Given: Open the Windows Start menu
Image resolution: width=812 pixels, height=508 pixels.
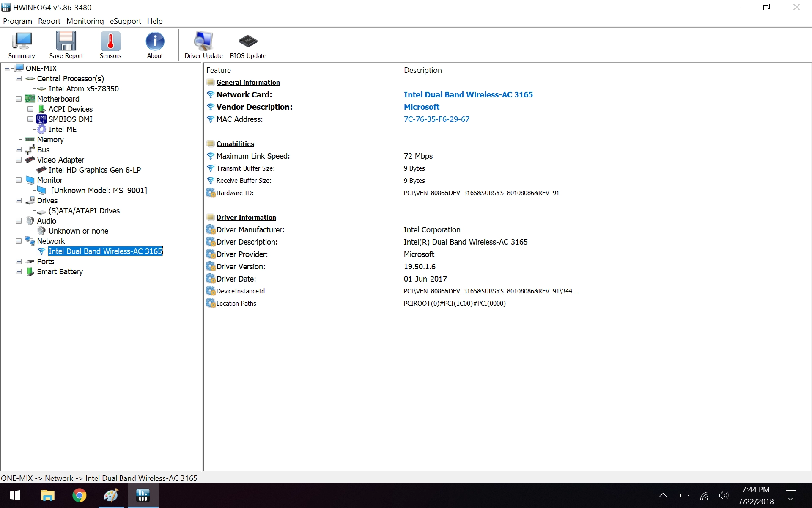Looking at the screenshot, I should click(x=15, y=495).
